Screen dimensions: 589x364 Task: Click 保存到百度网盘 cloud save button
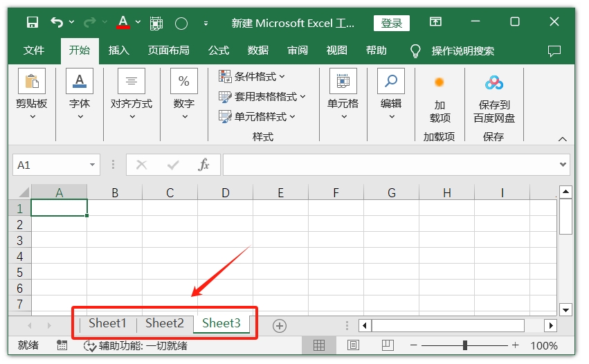[494, 100]
